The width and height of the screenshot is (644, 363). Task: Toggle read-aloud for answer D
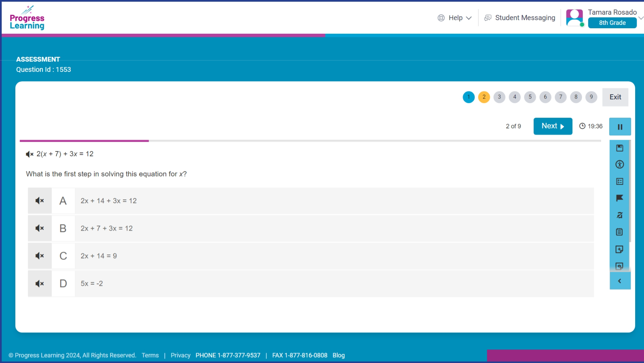[x=40, y=283]
